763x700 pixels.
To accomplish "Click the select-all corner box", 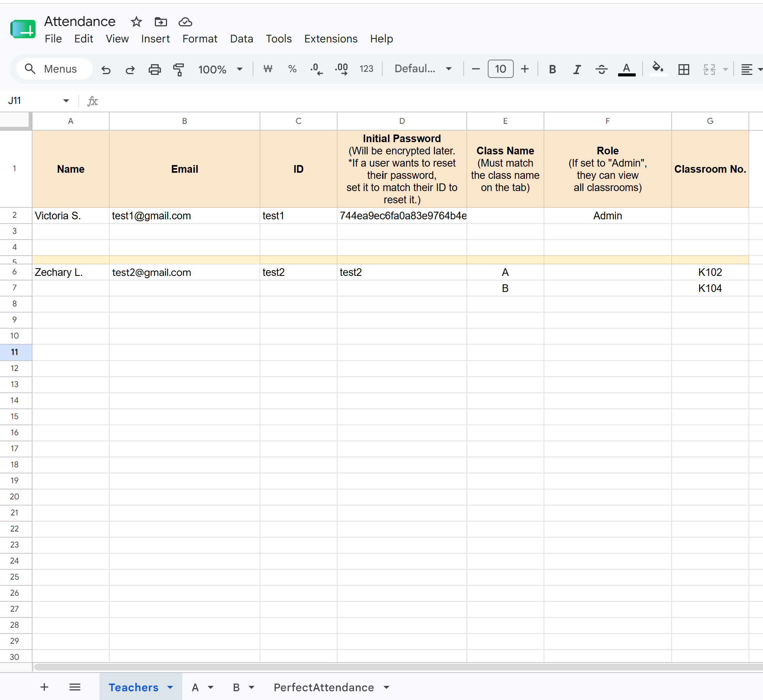I will point(15,121).
